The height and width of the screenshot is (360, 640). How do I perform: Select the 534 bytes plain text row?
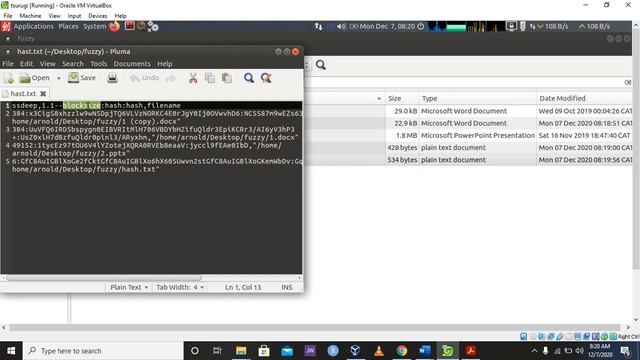click(469, 160)
